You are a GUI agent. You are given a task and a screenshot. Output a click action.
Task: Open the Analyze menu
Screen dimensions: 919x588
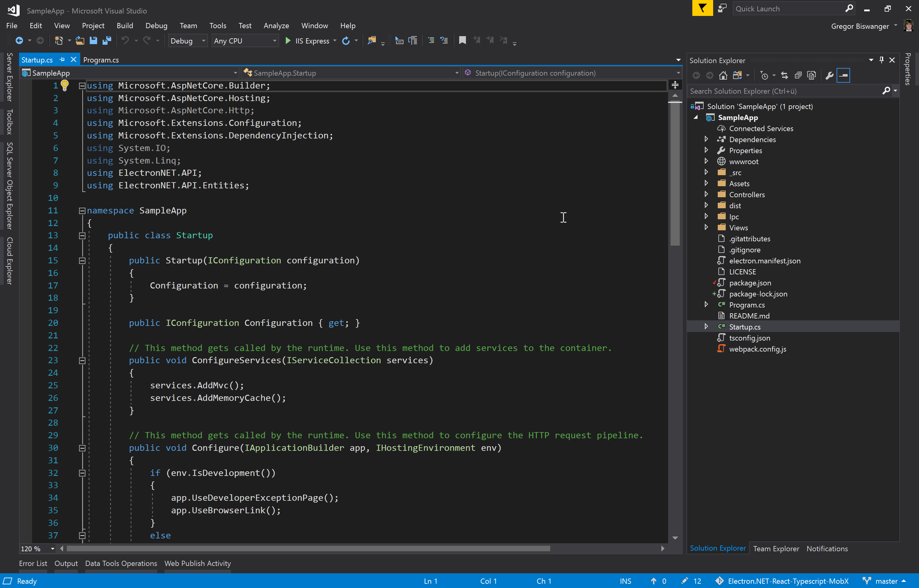point(276,26)
